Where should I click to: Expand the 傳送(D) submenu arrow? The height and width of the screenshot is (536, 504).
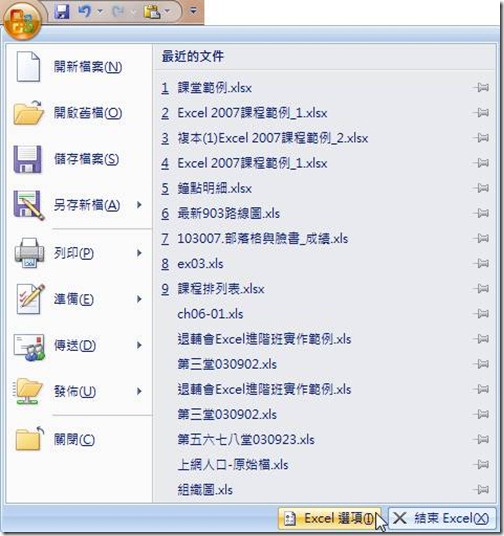[x=139, y=345]
